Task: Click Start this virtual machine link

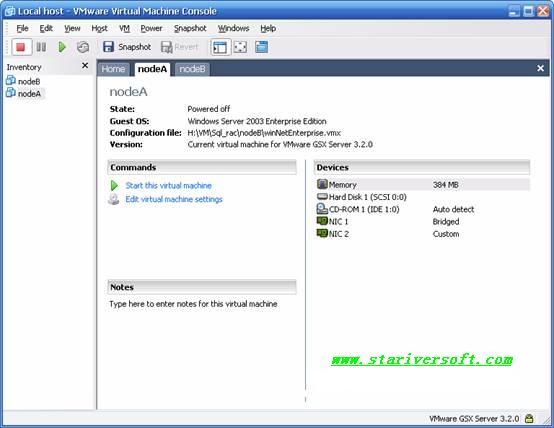Action: click(x=169, y=186)
